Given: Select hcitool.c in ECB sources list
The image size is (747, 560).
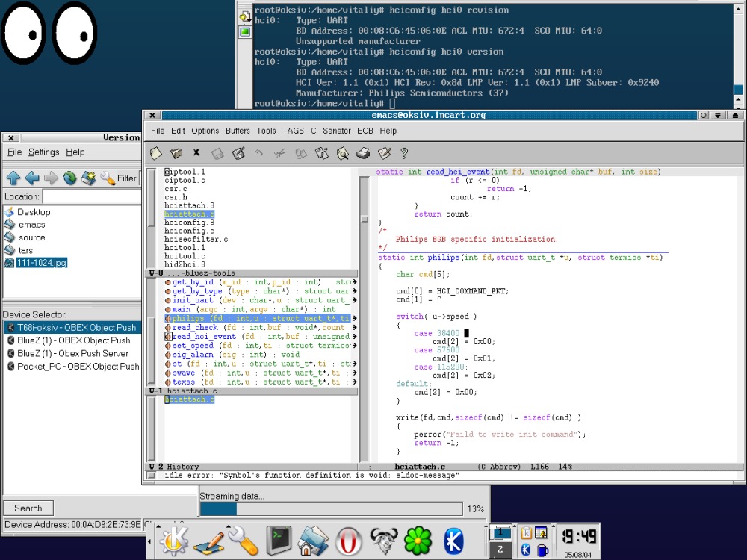Looking at the screenshot, I should click(x=185, y=256).
